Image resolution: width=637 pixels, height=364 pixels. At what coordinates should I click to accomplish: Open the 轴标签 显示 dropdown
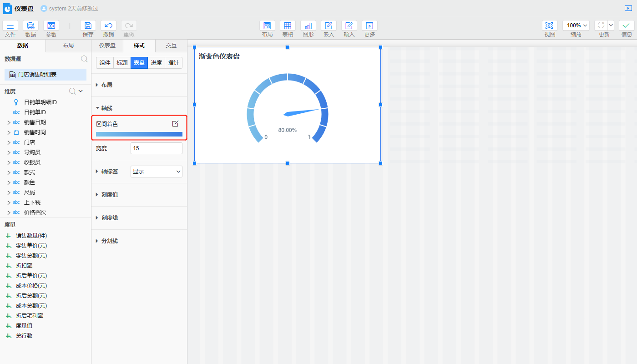click(156, 172)
